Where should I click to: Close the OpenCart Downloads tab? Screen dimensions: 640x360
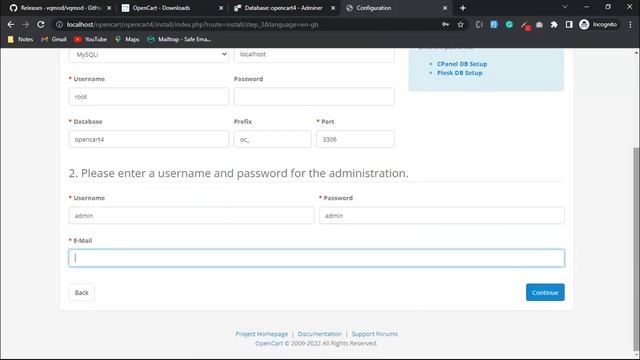click(x=221, y=8)
